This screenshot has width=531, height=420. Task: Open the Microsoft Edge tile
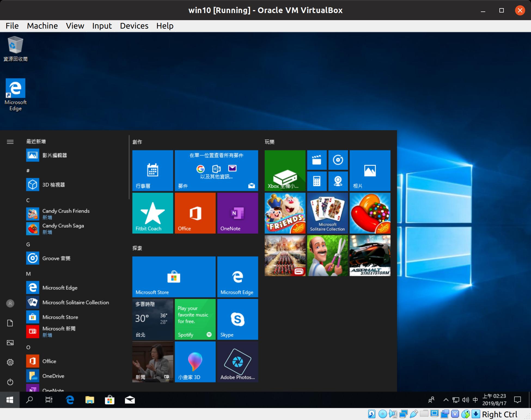237,277
